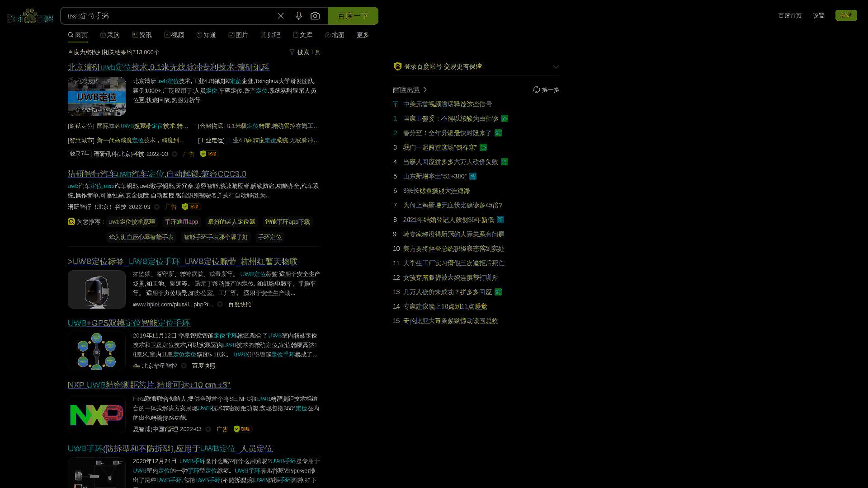The width and height of the screenshot is (868, 488).
Task: Expand dropdown arrow next to 北京华星智控
Action: pos(184,366)
